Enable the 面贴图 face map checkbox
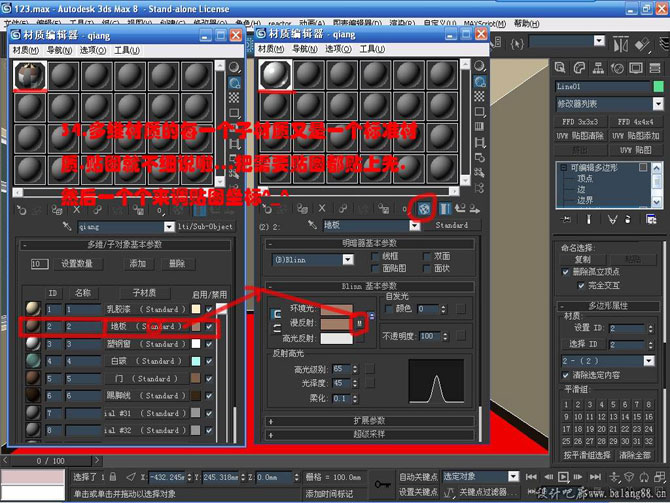670x503 pixels. 376,268
